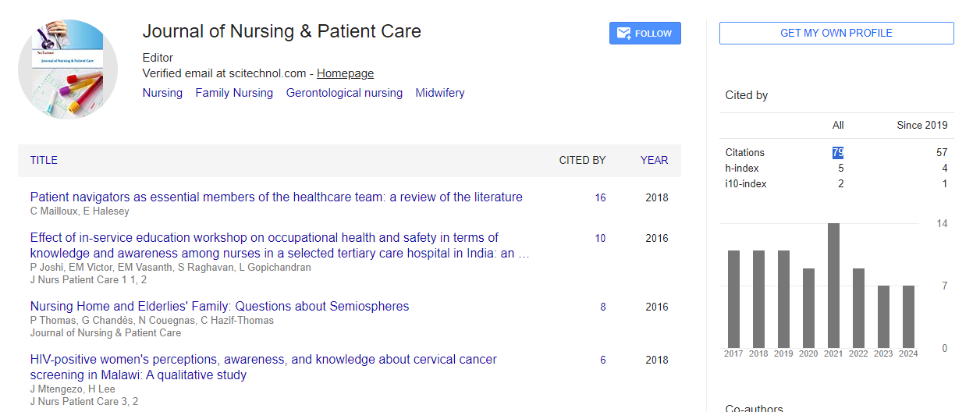Click the Cited by section heading
The width and height of the screenshot is (980, 412).
pos(747,95)
